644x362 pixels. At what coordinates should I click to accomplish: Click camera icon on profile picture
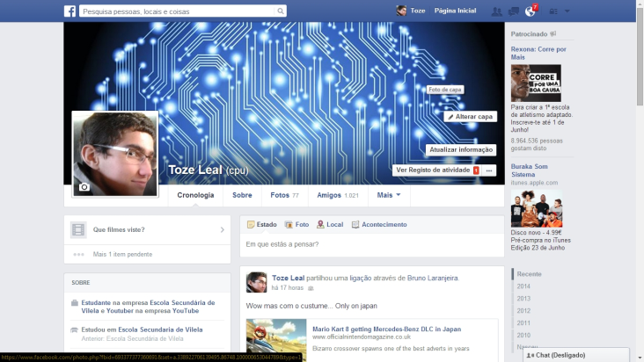tap(84, 187)
